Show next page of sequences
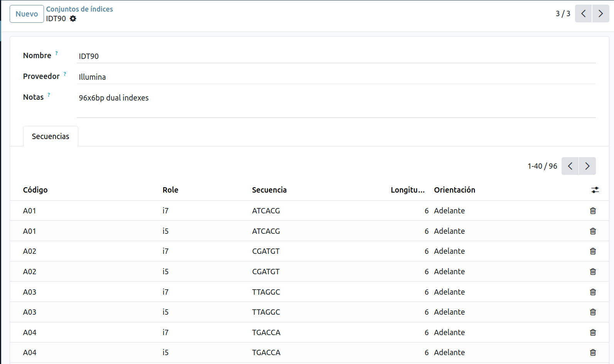The width and height of the screenshot is (614, 364). [x=587, y=166]
